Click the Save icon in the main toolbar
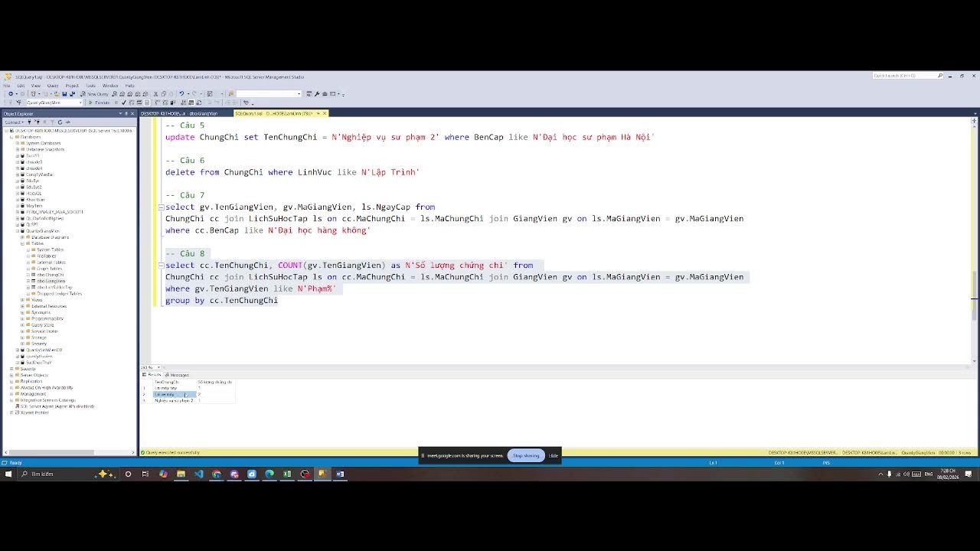 (65, 94)
